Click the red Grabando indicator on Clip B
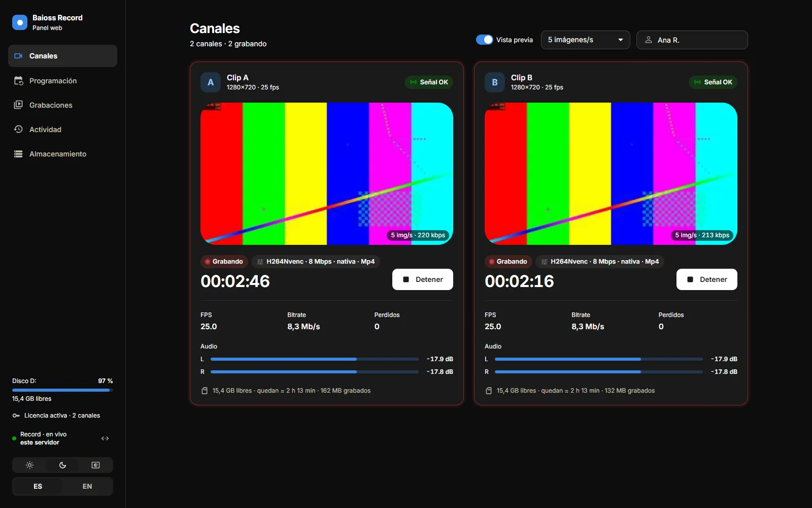812x508 pixels. coord(508,262)
